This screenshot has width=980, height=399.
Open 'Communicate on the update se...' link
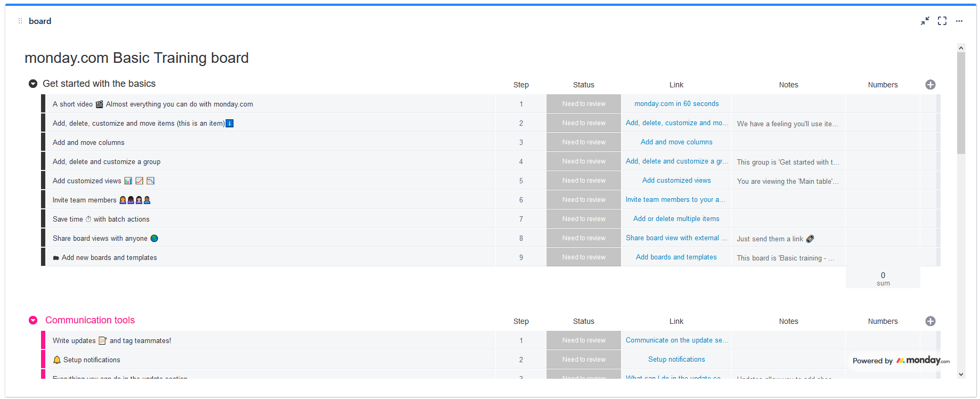676,340
